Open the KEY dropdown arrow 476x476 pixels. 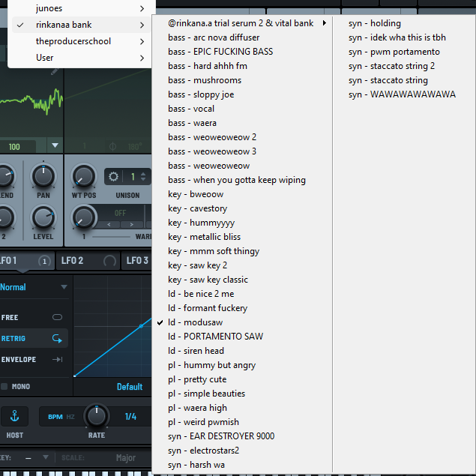pyautogui.click(x=46, y=457)
